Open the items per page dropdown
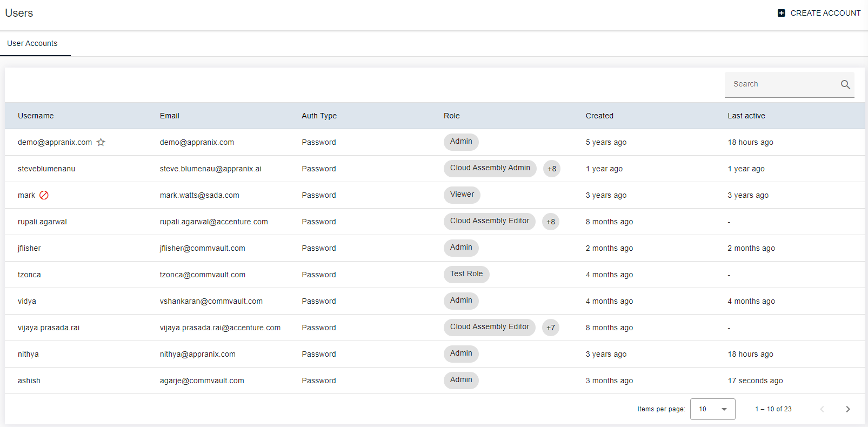Viewport: 868px width, 427px height. pyautogui.click(x=712, y=409)
